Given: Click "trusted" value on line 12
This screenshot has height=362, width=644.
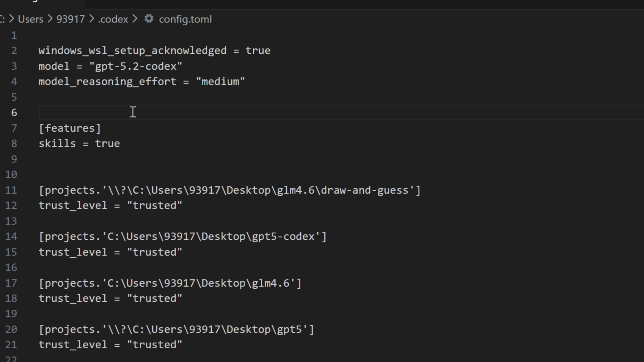Looking at the screenshot, I should (154, 206).
